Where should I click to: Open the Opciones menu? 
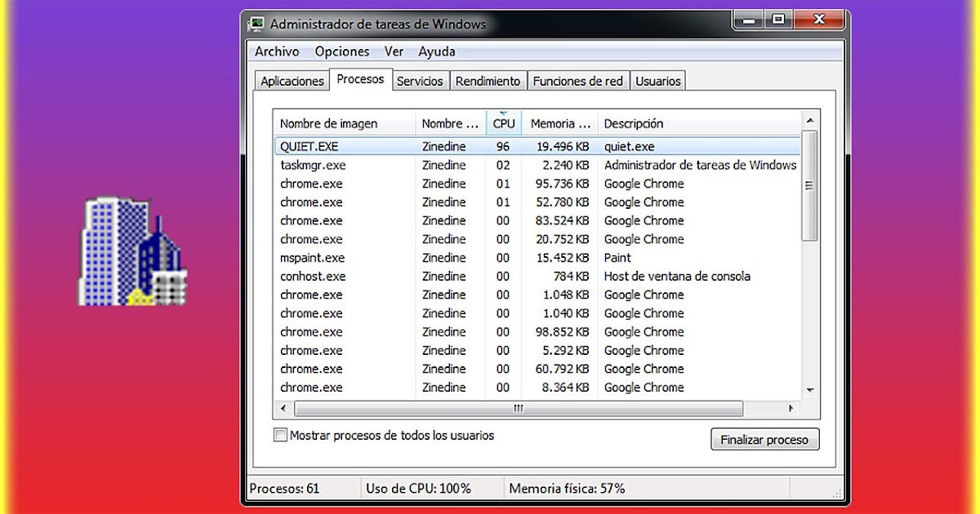(x=342, y=51)
